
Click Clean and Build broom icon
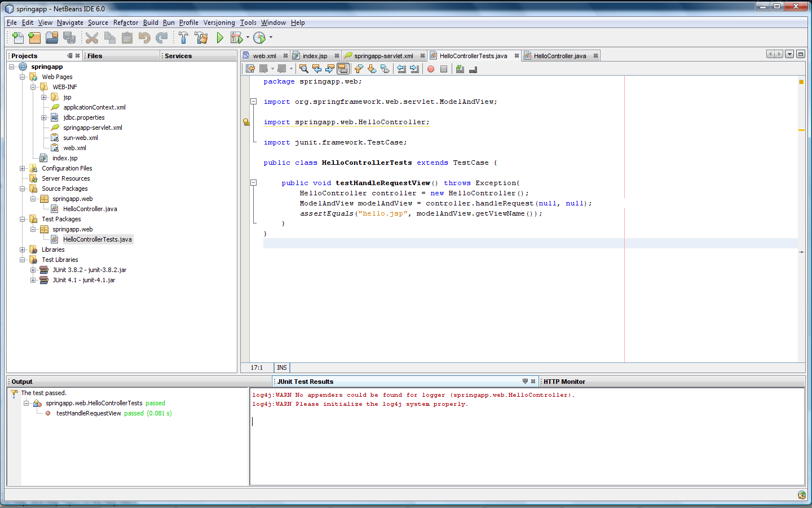point(201,38)
